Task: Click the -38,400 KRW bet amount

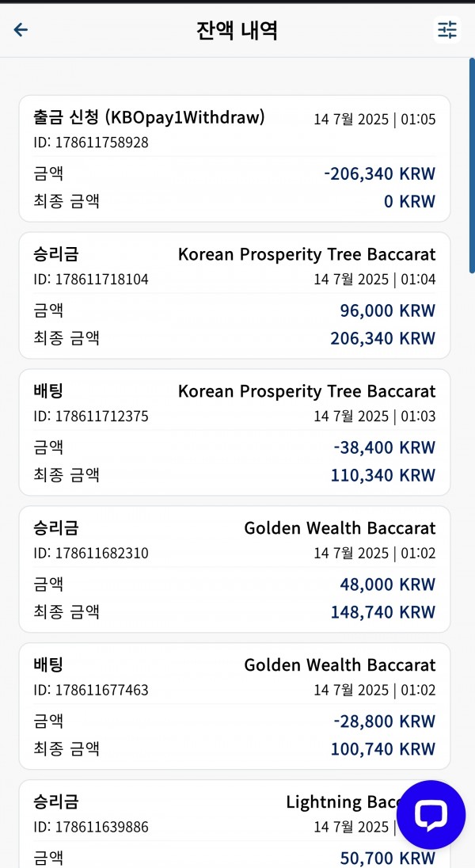Action: pyautogui.click(x=385, y=447)
